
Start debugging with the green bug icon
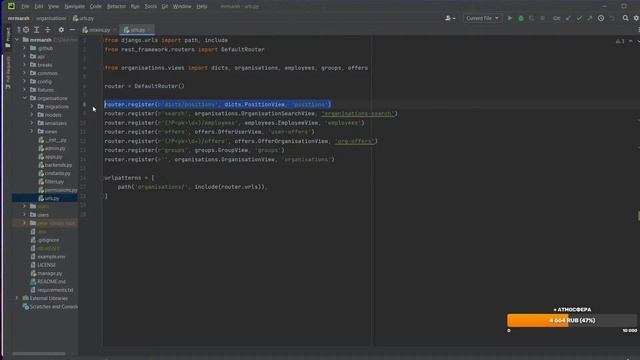coord(520,18)
